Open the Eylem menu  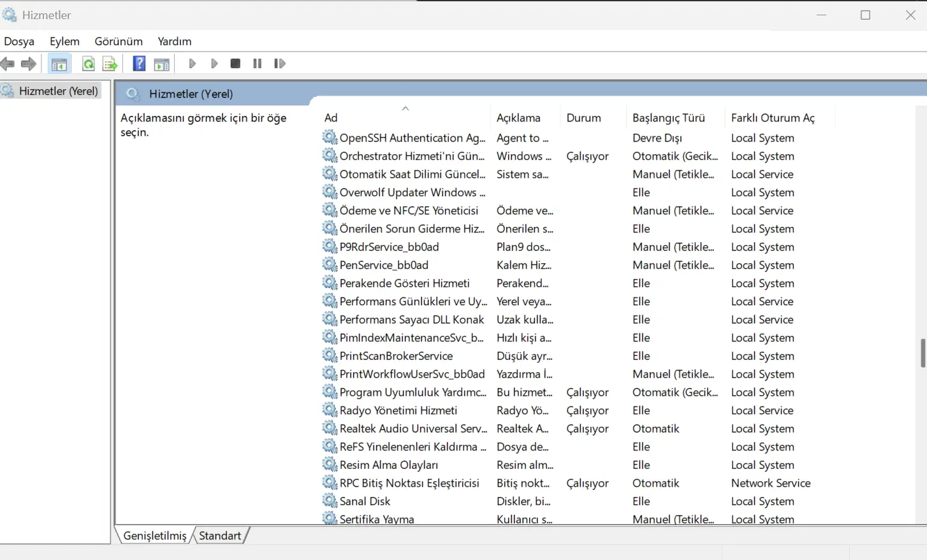[64, 41]
